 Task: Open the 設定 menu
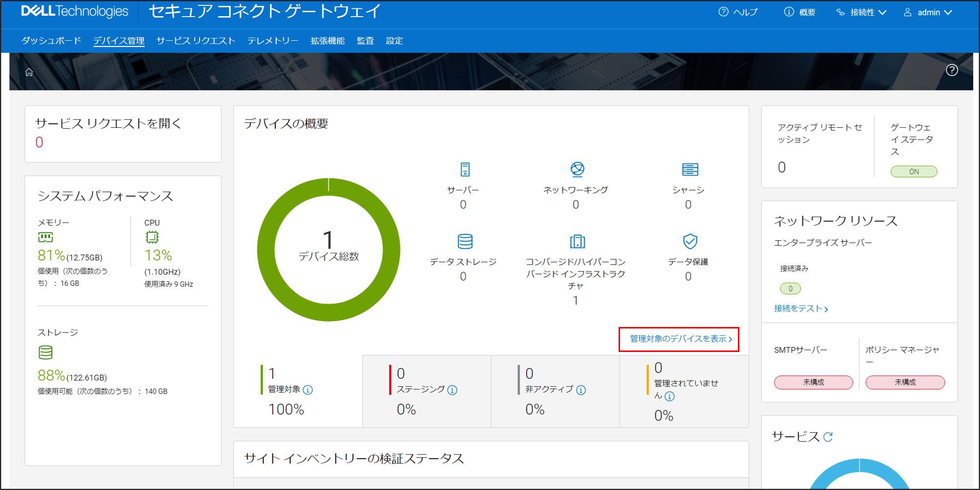394,41
